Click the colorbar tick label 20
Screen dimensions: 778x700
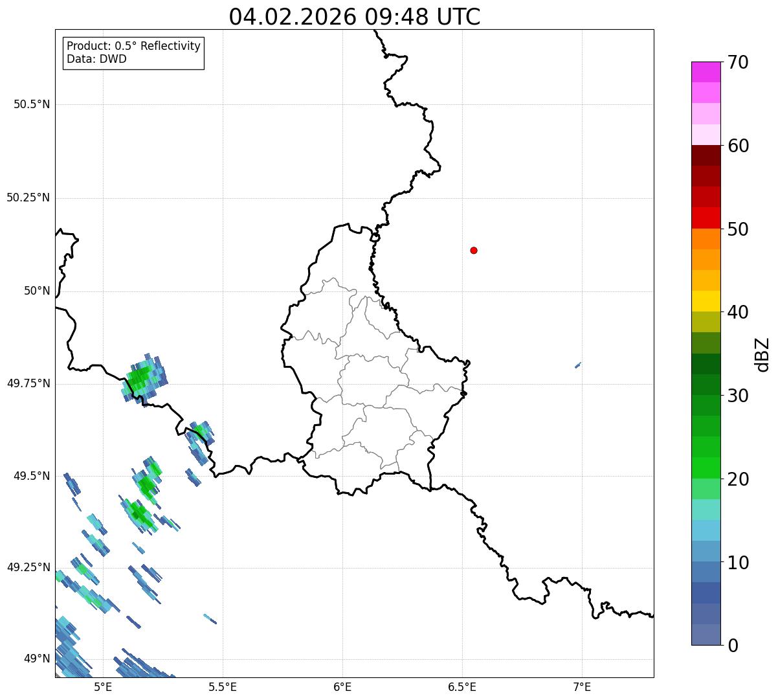click(x=738, y=479)
